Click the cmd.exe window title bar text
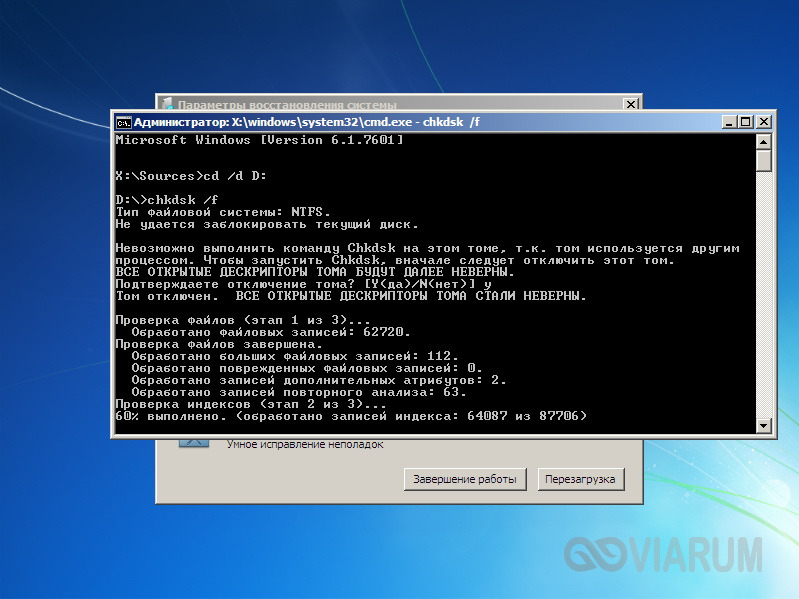The width and height of the screenshot is (799, 599). pyautogui.click(x=307, y=122)
